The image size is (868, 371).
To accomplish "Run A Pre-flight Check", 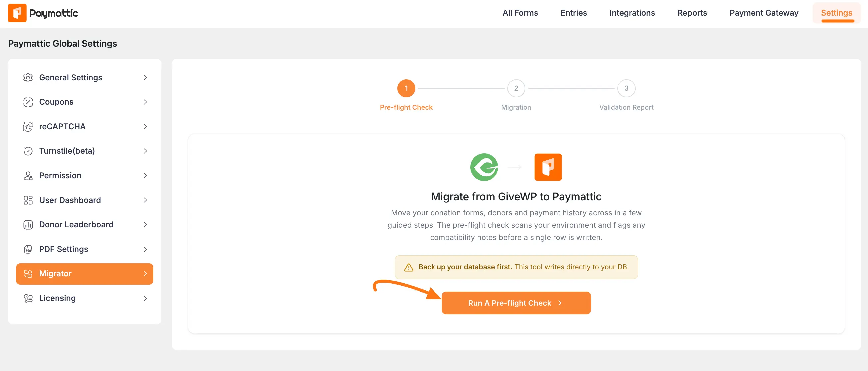I will [516, 303].
